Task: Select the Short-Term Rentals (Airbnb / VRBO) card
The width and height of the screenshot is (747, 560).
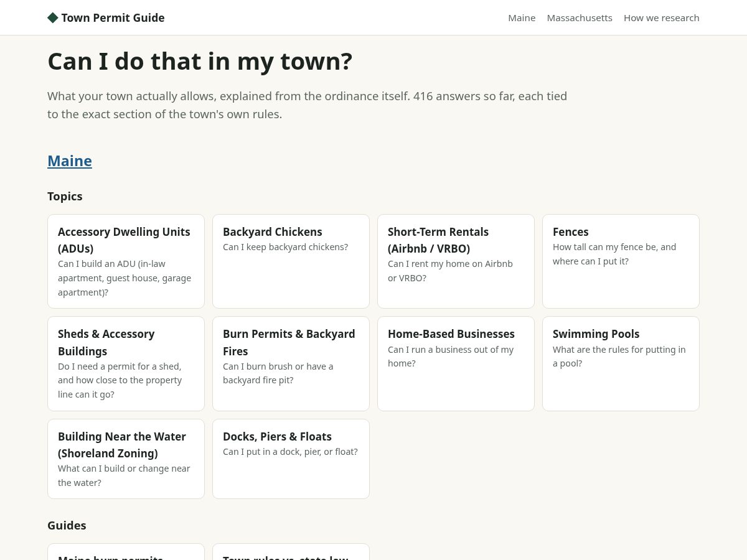Action: [456, 261]
